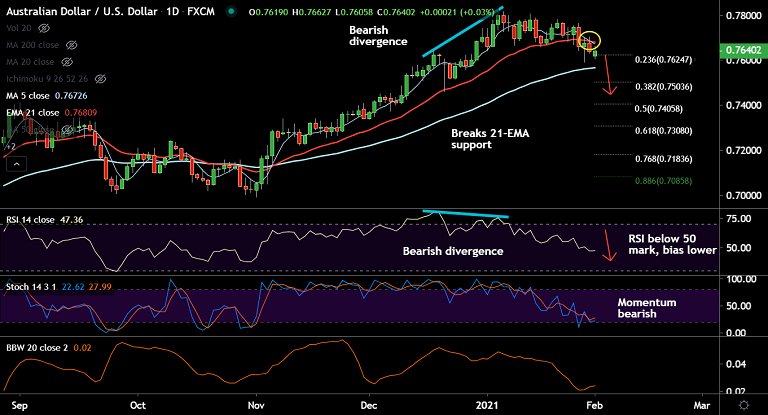Image resolution: width=768 pixels, height=415 pixels.
Task: Select the 'RSI below 50 mark, bias lower' note
Action: pyautogui.click(x=672, y=244)
